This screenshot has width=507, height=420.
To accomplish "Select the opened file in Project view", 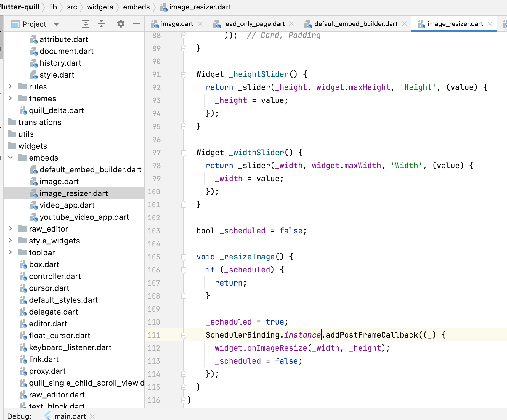I will click(86, 24).
